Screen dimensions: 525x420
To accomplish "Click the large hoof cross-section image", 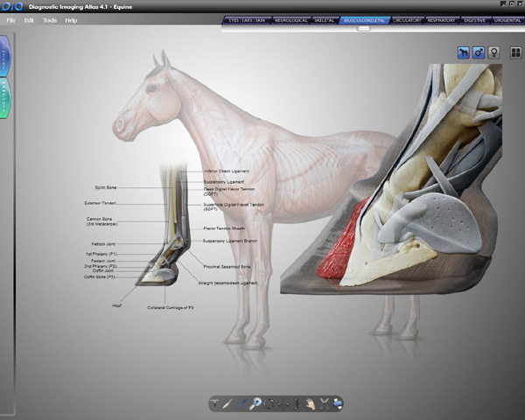I will coord(392,181).
